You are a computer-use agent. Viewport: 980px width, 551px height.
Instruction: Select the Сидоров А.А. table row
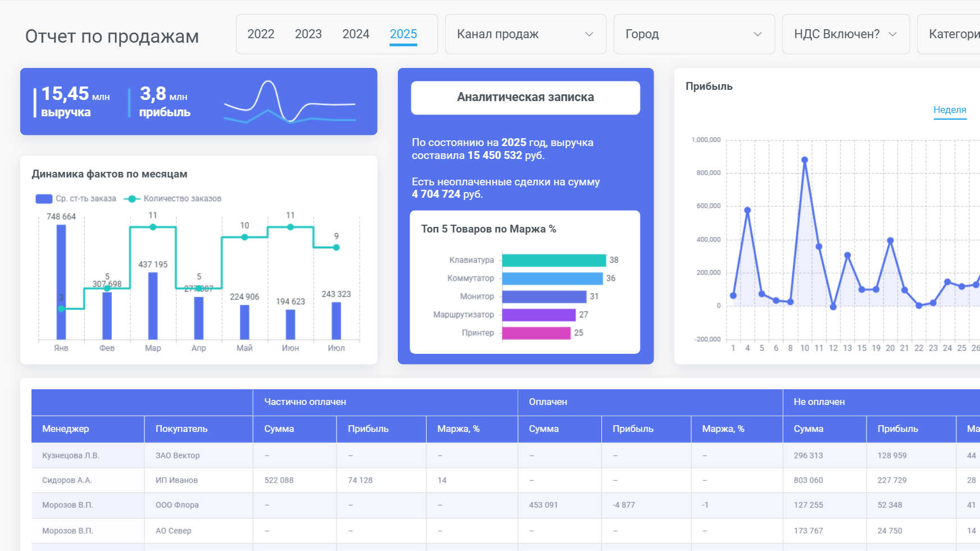coord(506,480)
